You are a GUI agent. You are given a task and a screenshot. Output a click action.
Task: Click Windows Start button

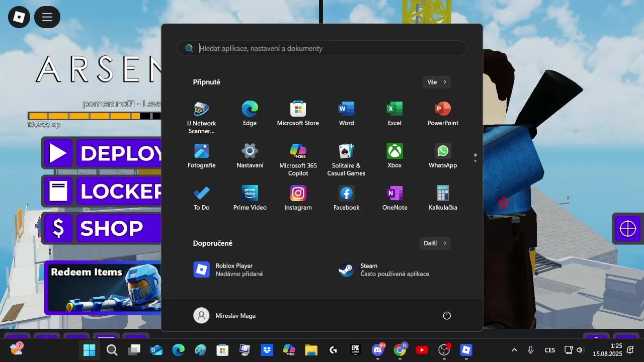click(90, 350)
